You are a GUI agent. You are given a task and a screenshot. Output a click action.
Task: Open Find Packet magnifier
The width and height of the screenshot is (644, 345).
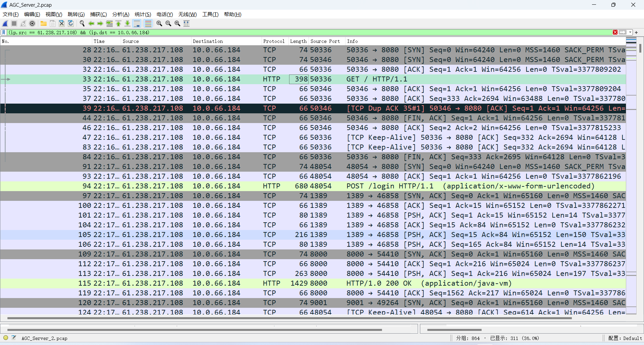point(82,23)
